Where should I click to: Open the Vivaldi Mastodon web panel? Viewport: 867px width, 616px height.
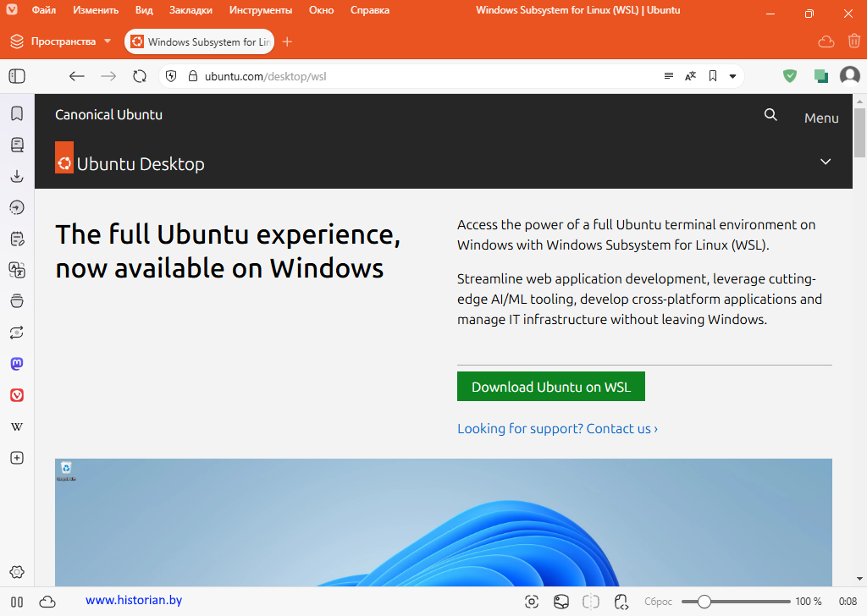(x=17, y=364)
